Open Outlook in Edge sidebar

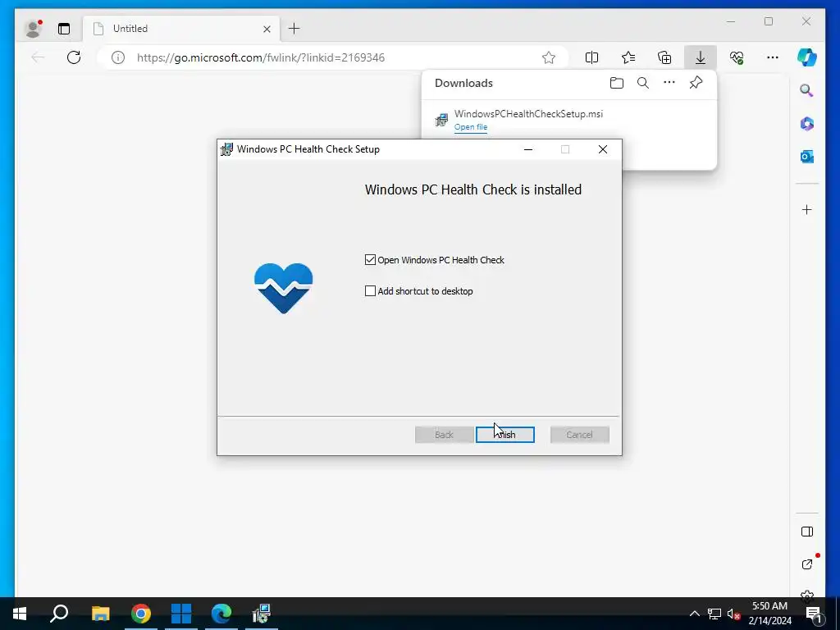[x=807, y=157]
